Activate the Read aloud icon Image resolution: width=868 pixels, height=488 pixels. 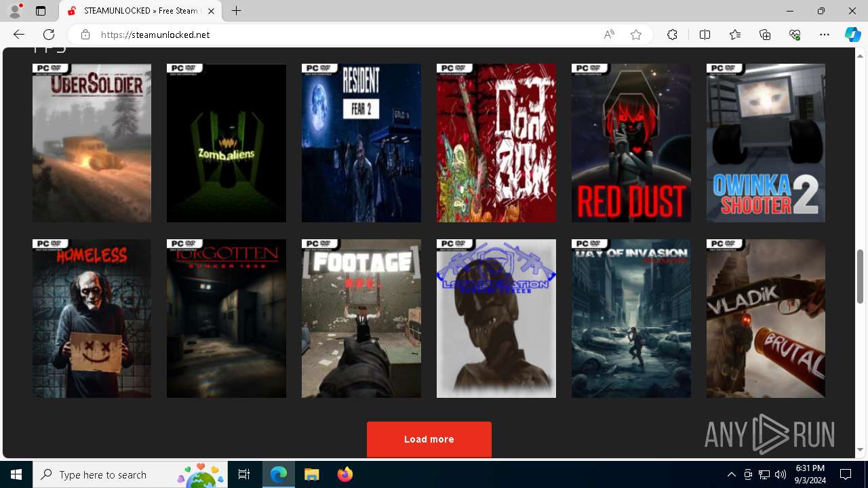609,35
